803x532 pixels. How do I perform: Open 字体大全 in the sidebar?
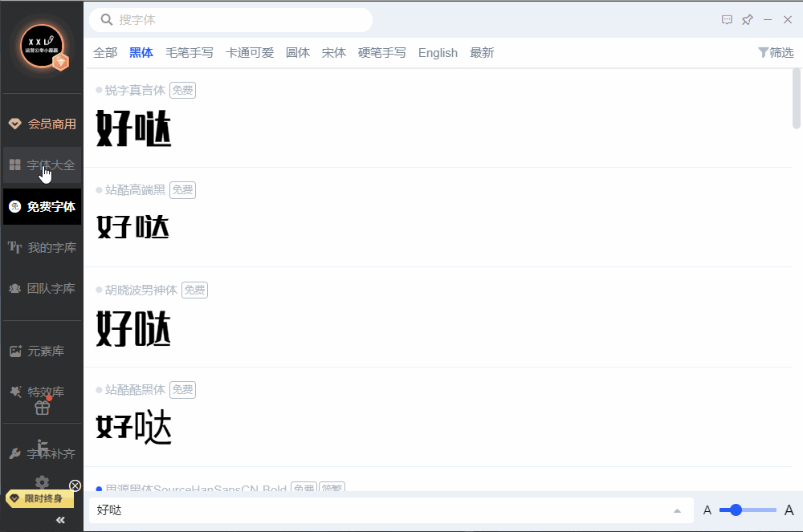pos(42,164)
